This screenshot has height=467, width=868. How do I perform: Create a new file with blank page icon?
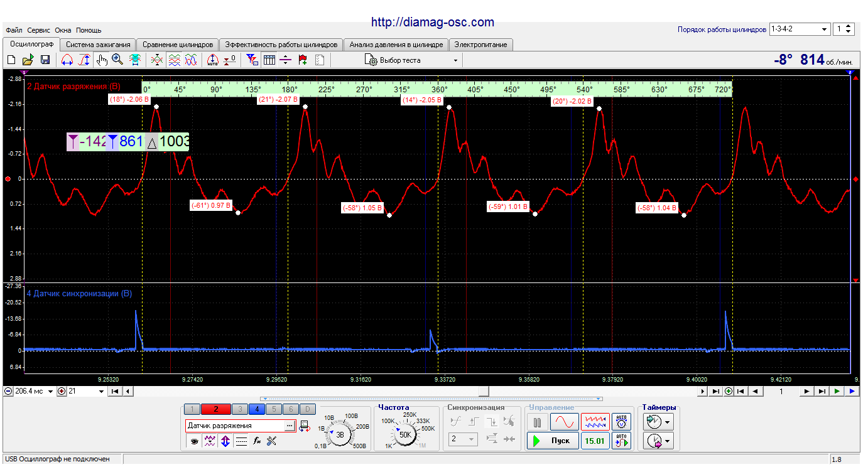[x=11, y=60]
